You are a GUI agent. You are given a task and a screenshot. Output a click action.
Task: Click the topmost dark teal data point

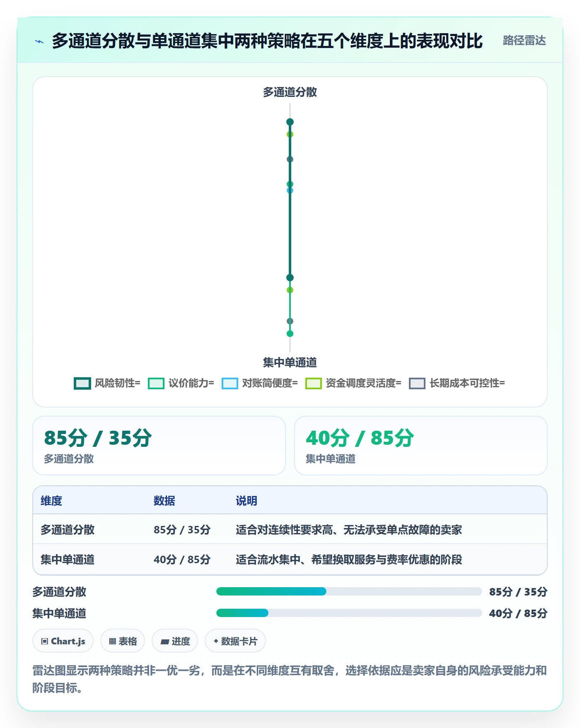[290, 122]
